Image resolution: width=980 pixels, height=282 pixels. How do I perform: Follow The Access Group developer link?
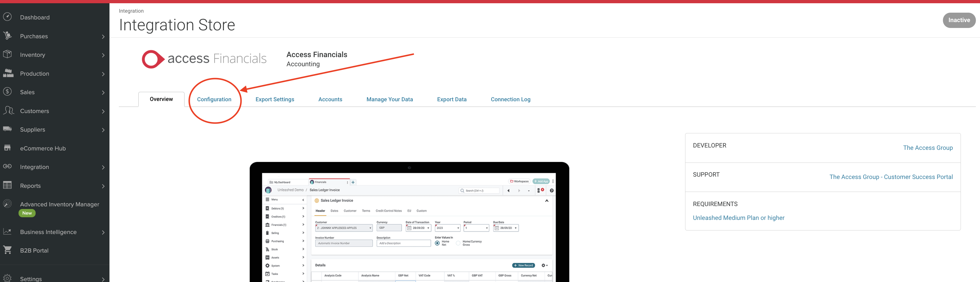tap(928, 148)
